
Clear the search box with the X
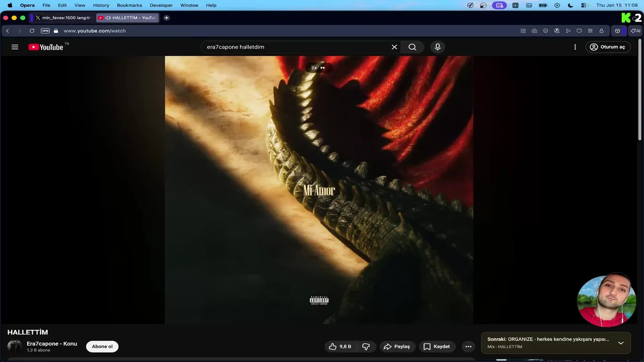click(x=394, y=47)
